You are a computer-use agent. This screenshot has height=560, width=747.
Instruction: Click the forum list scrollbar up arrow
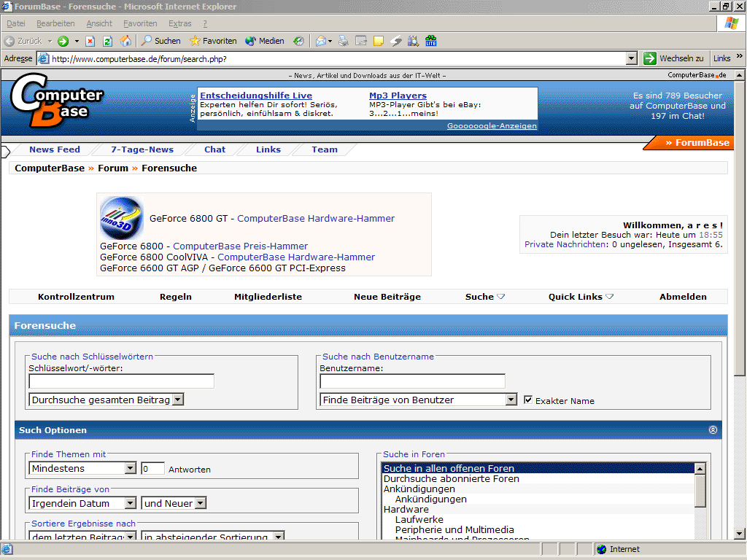point(700,469)
